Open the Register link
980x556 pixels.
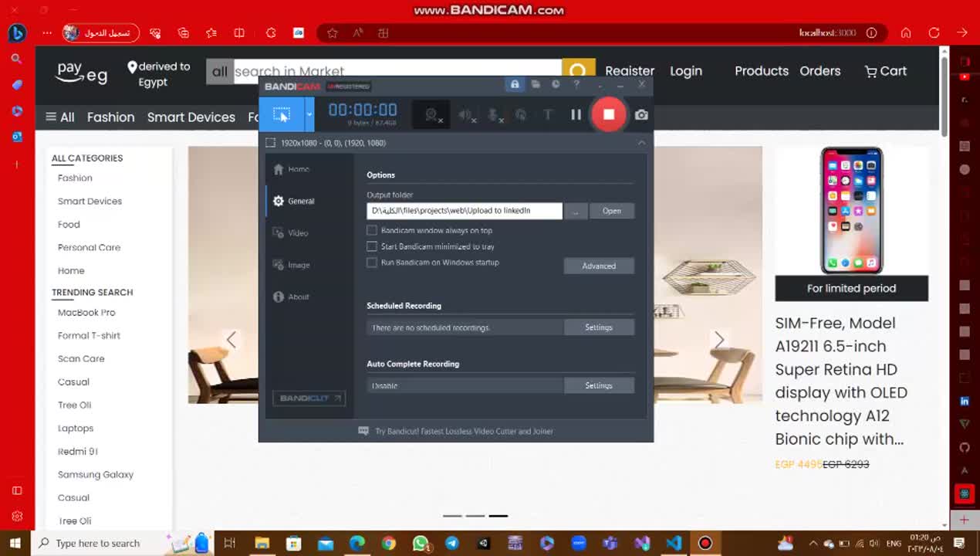click(x=630, y=70)
